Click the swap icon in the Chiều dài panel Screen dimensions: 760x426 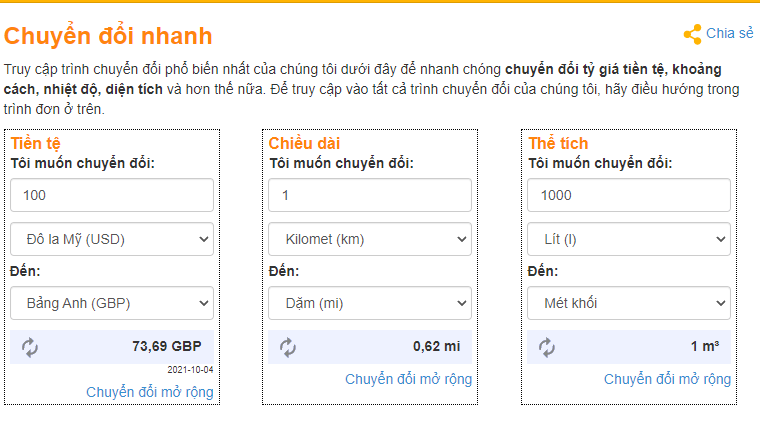[288, 347]
